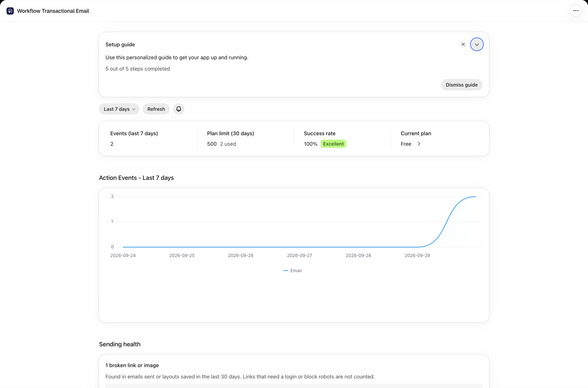Click the Current plan label
The height and width of the screenshot is (388, 588).
pyautogui.click(x=416, y=133)
